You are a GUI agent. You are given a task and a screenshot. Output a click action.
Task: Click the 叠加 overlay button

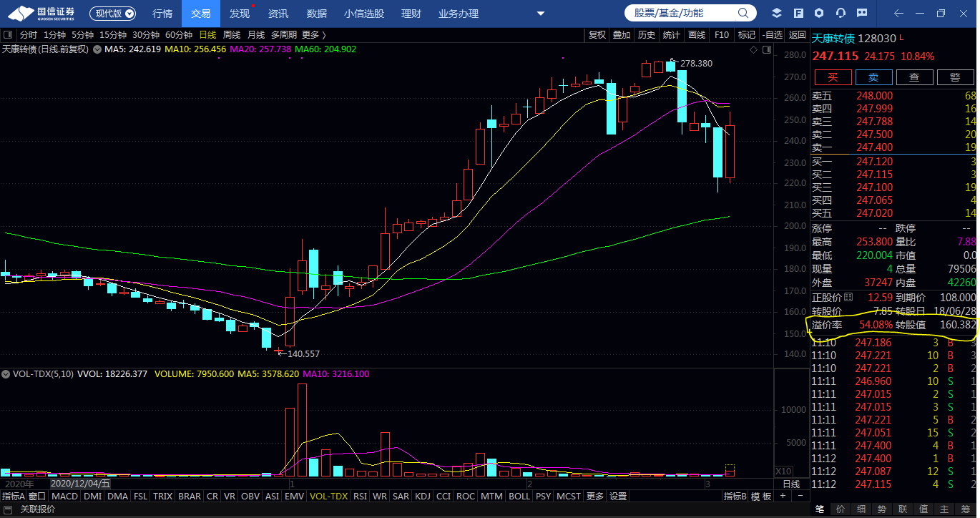(x=622, y=35)
